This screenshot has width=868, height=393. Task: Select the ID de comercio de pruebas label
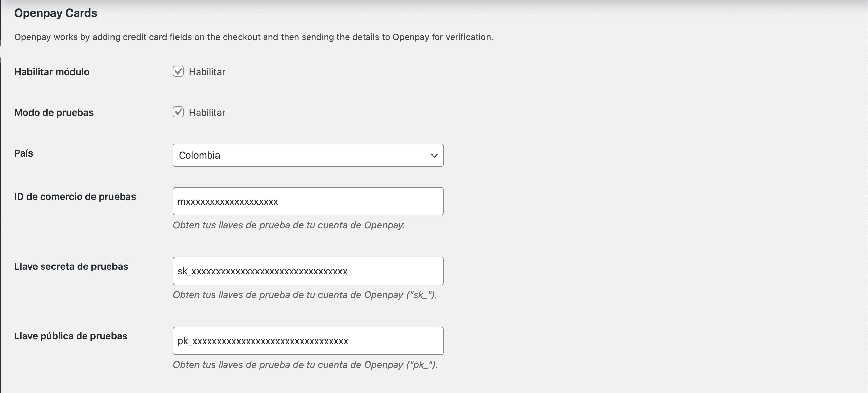pyautogui.click(x=75, y=196)
